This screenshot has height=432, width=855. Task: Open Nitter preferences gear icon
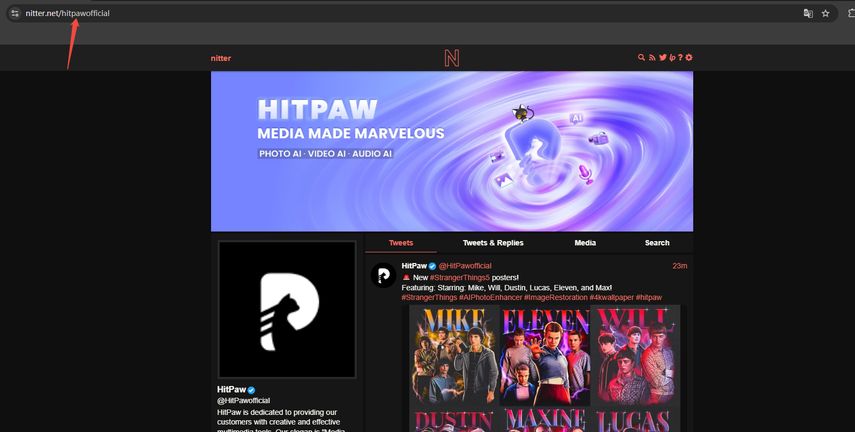[689, 58]
